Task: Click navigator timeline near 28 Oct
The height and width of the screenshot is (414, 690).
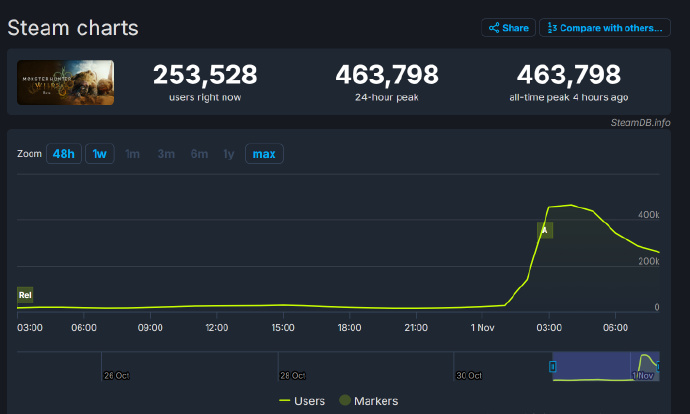Action: click(x=291, y=366)
